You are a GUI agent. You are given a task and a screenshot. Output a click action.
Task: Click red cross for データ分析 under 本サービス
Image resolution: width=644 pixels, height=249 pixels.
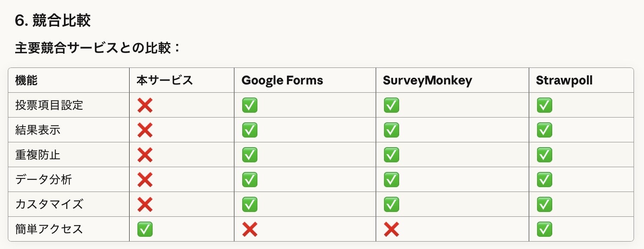pos(145,180)
